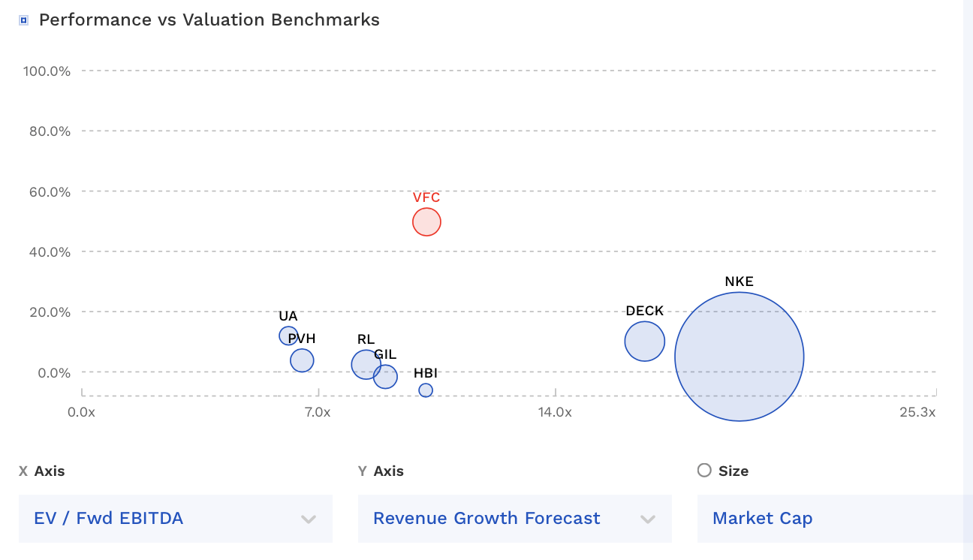Click the X axis indicator icon
The height and width of the screenshot is (560, 973).
tap(23, 471)
